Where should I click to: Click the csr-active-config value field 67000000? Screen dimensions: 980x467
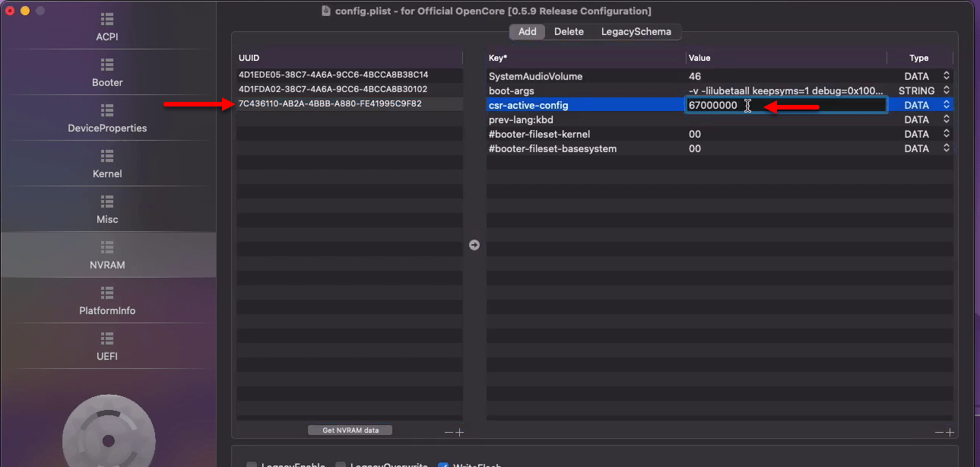786,105
